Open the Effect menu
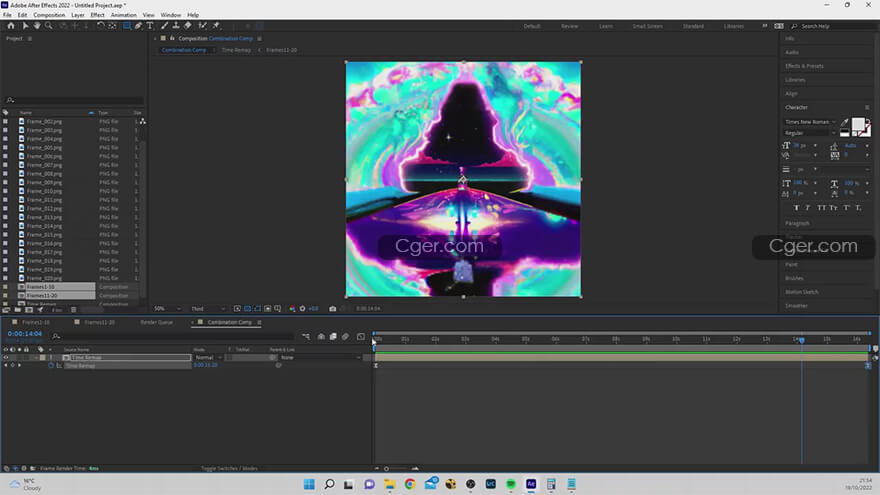Image resolution: width=880 pixels, height=495 pixels. tap(97, 15)
